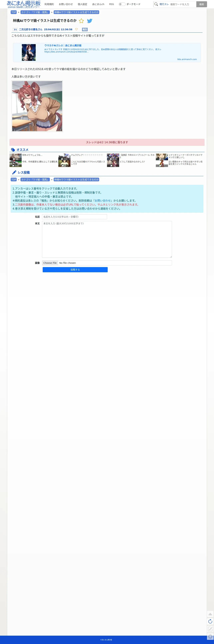
Task: Open the ウマカテAIスレ2 link card
Action: tap(107, 52)
